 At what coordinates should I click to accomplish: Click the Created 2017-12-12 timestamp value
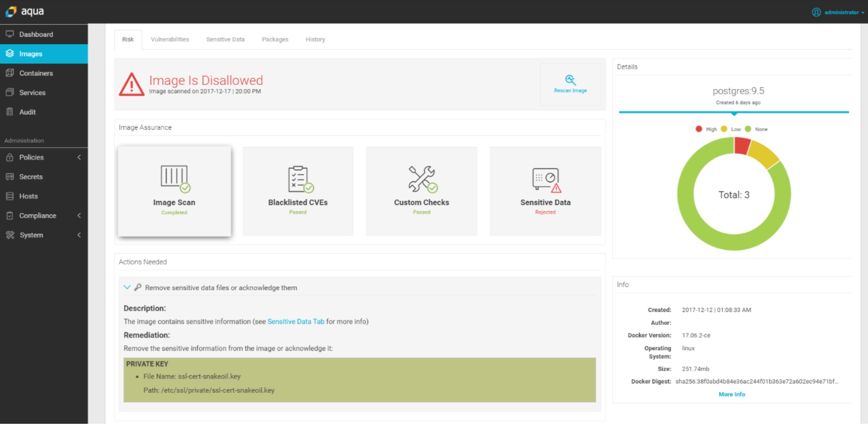(716, 310)
